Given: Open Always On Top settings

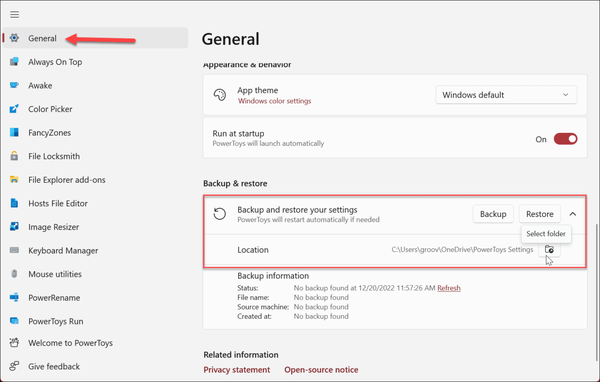Looking at the screenshot, I should 96,62.
